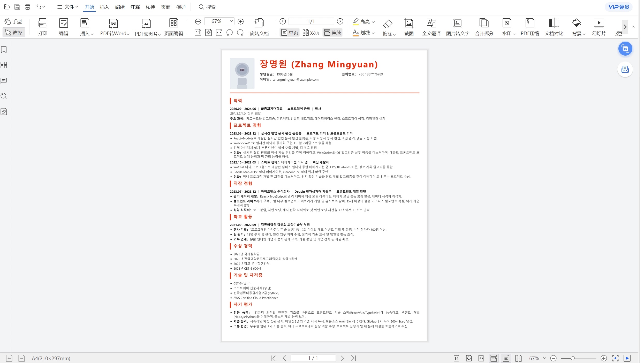Click the 打印 print icon
This screenshot has width=644, height=363.
(x=43, y=27)
